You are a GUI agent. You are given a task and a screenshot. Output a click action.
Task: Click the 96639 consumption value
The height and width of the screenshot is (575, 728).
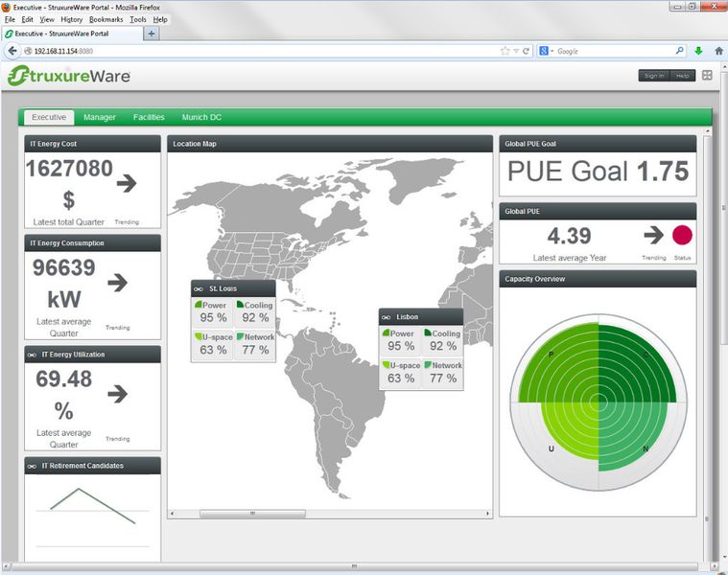[63, 267]
